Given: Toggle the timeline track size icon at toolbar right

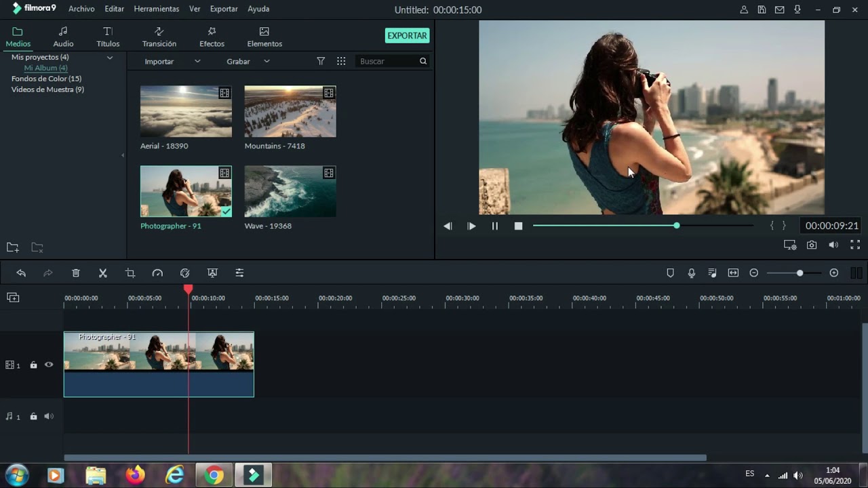Looking at the screenshot, I should (x=856, y=273).
